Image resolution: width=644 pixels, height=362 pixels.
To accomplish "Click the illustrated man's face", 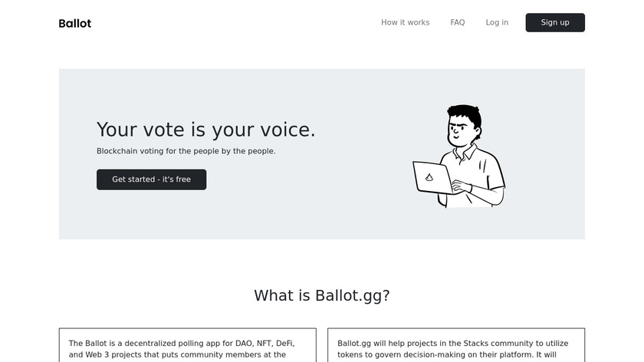I will [458, 134].
